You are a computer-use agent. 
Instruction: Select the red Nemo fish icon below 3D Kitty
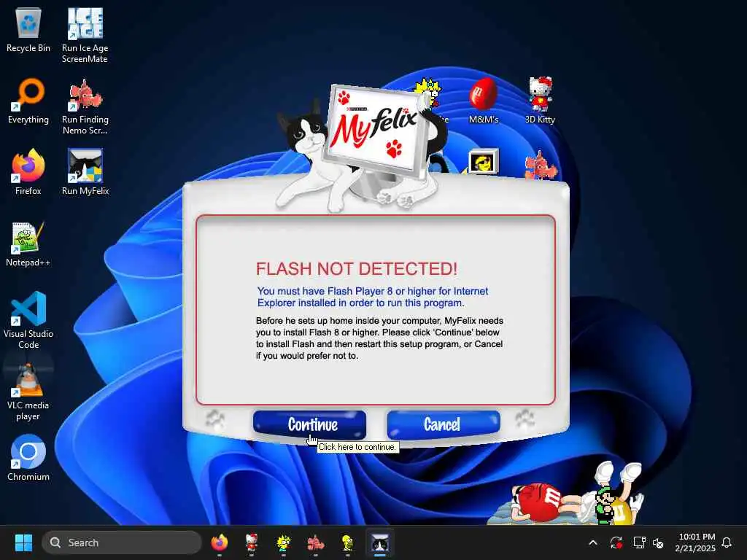tap(540, 165)
